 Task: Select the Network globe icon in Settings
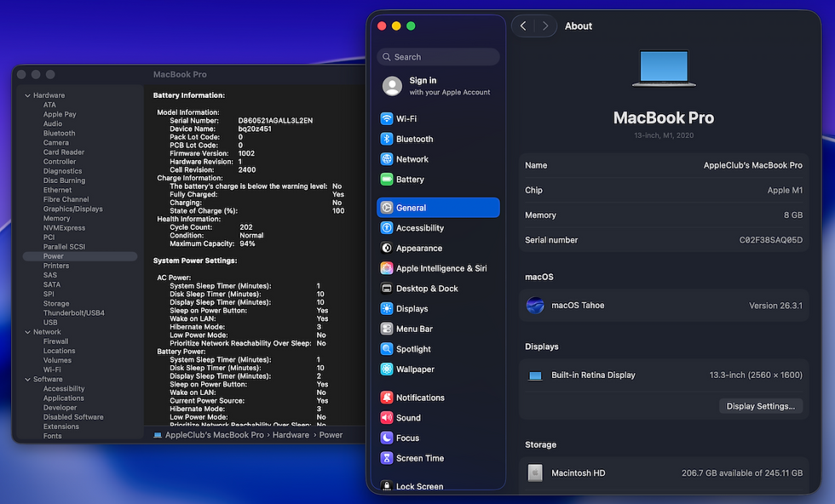387,159
